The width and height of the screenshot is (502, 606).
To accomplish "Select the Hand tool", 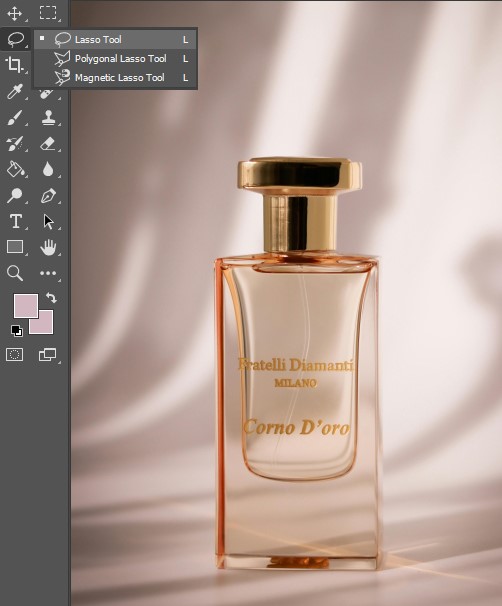I will (x=48, y=247).
